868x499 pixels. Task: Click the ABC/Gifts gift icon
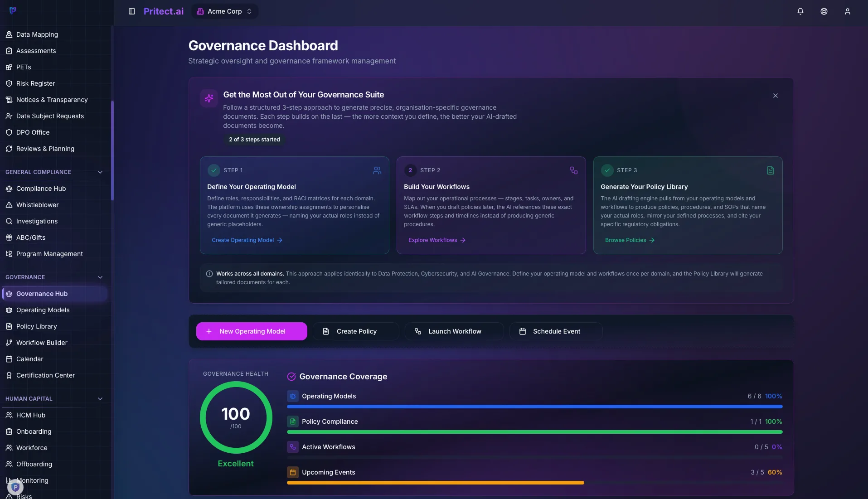9,237
